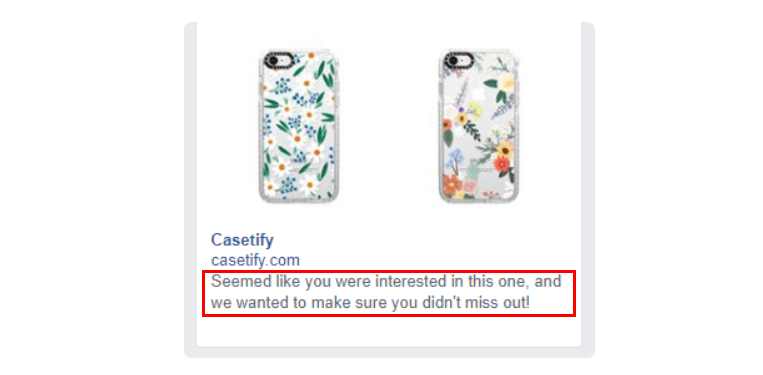The width and height of the screenshot is (763, 375).
Task: Click white space between the two cases
Action: 388,126
